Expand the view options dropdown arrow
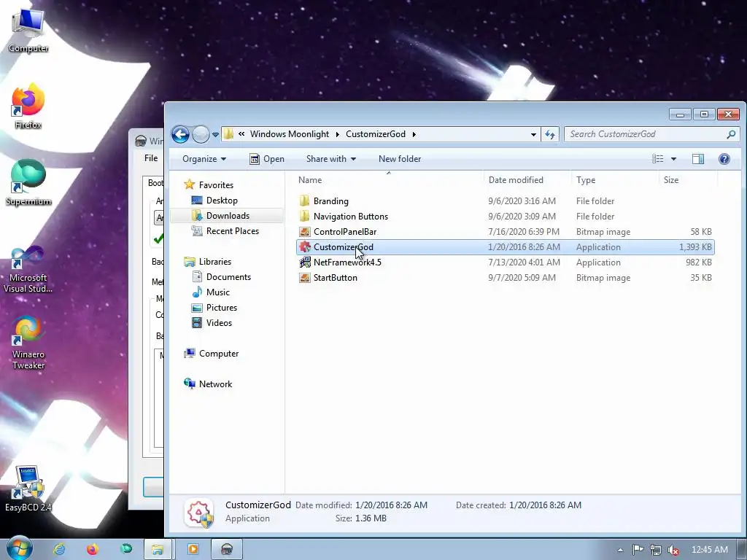 click(x=673, y=159)
